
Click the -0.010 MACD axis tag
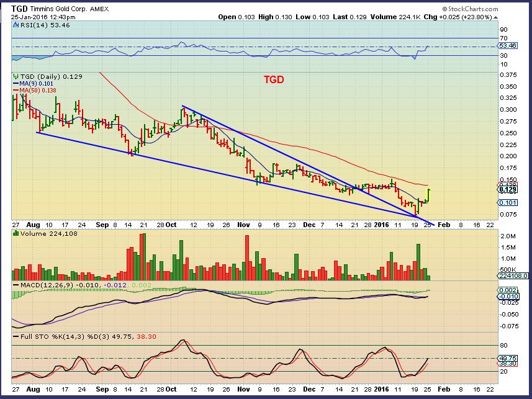(x=508, y=297)
